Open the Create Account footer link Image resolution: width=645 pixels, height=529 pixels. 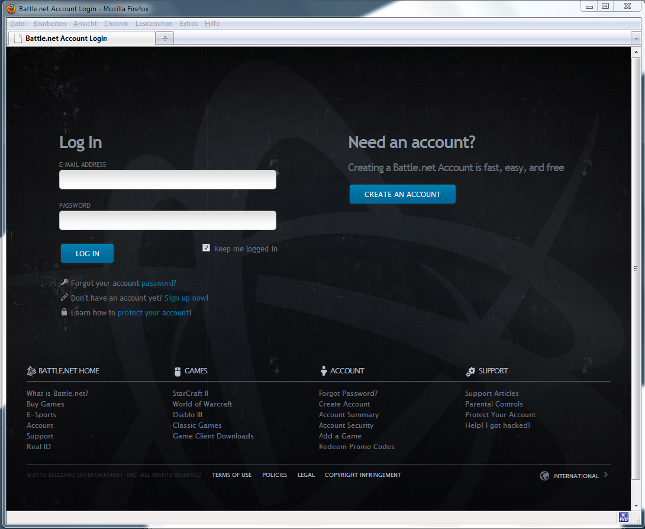[x=344, y=404]
